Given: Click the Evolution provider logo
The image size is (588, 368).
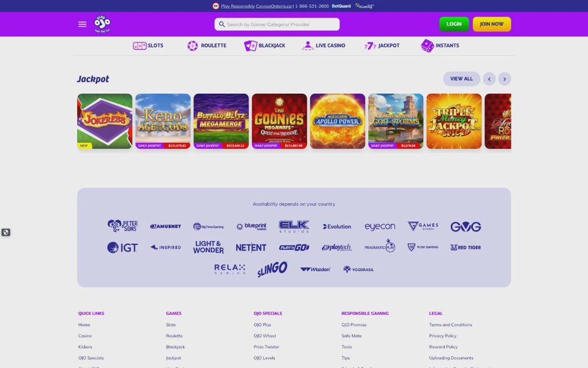Looking at the screenshot, I should (337, 226).
